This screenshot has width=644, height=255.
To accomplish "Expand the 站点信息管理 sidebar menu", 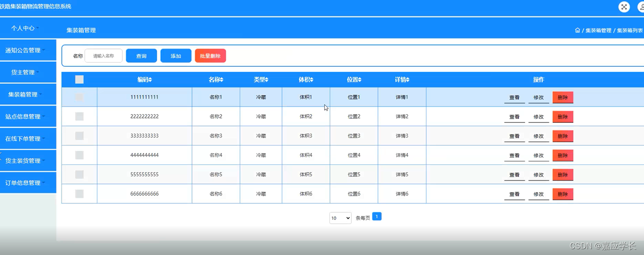I will click(28, 117).
